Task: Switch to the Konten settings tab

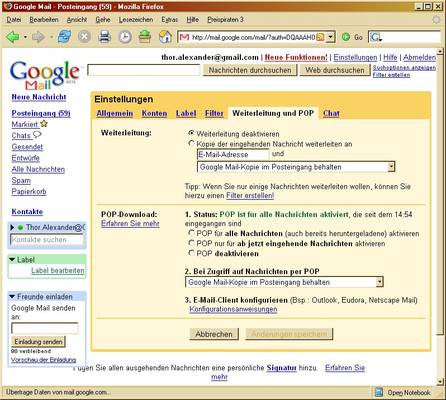Action: [154, 113]
